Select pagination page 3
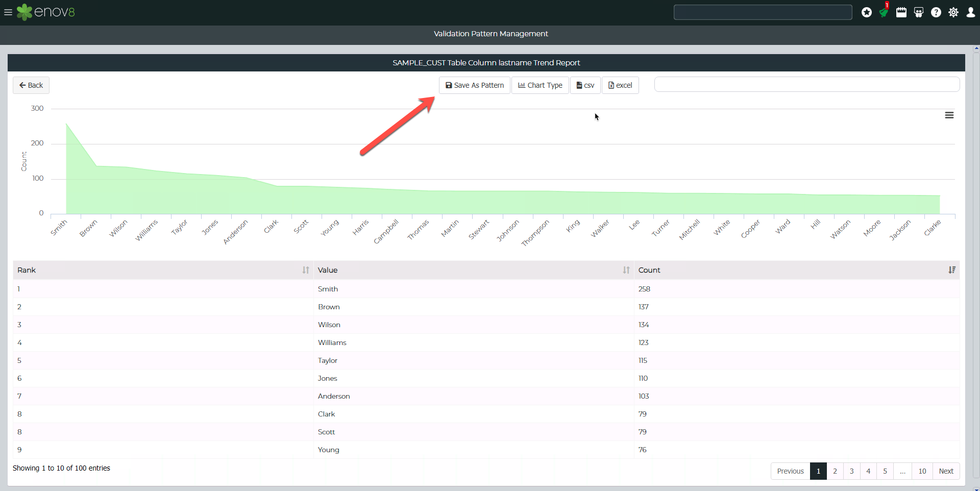The height and width of the screenshot is (491, 980). (x=852, y=471)
